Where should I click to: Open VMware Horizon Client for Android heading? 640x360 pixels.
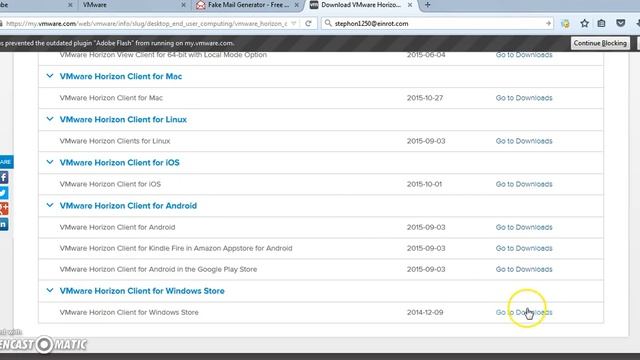coord(128,206)
